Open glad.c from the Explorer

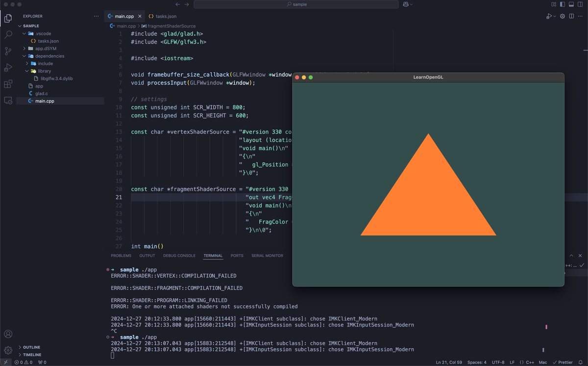60,93
